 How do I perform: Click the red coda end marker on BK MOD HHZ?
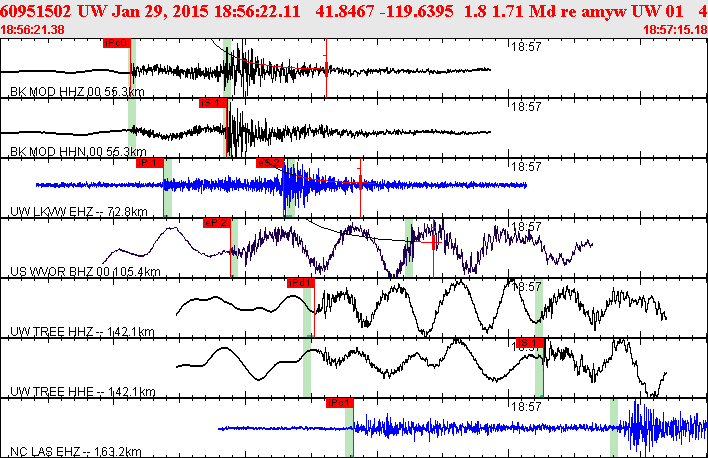point(326,69)
